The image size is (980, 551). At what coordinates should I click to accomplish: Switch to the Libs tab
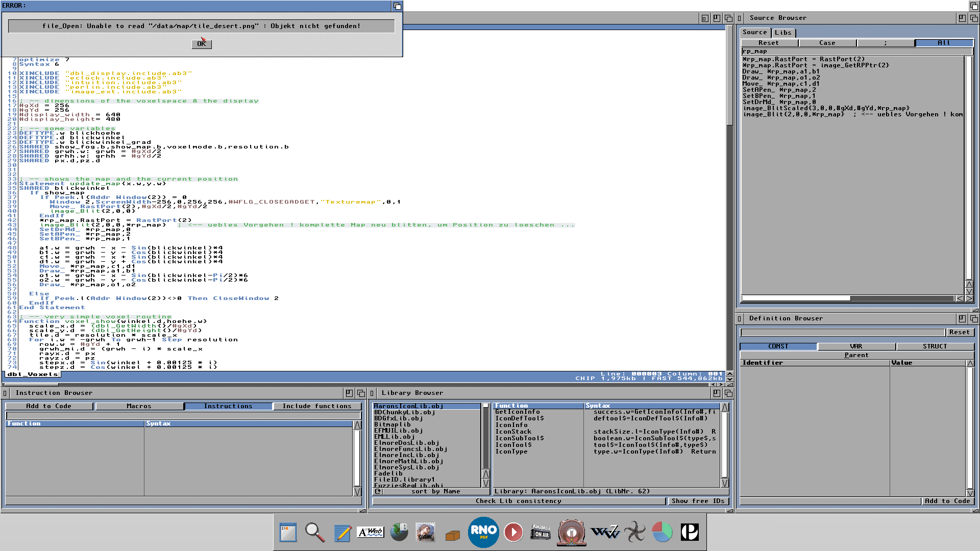click(783, 33)
